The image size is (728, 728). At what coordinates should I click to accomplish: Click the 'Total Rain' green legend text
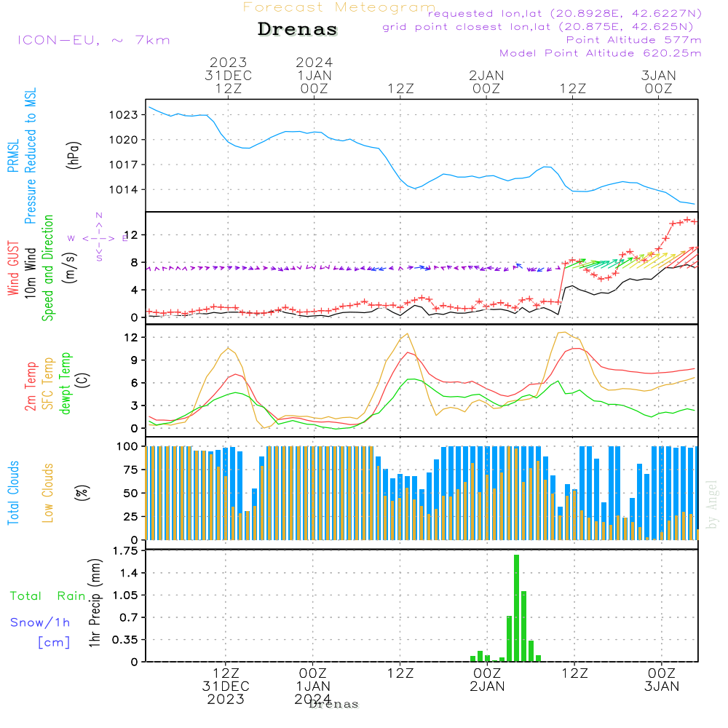[48, 596]
